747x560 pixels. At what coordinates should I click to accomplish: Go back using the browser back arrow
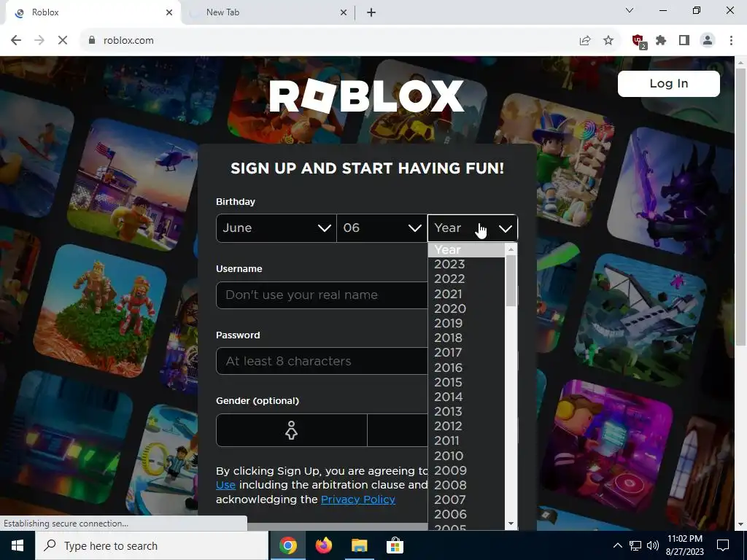click(16, 41)
